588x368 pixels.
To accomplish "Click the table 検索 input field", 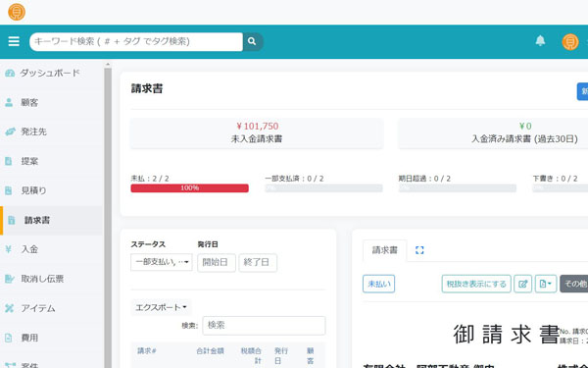I will tap(264, 325).
